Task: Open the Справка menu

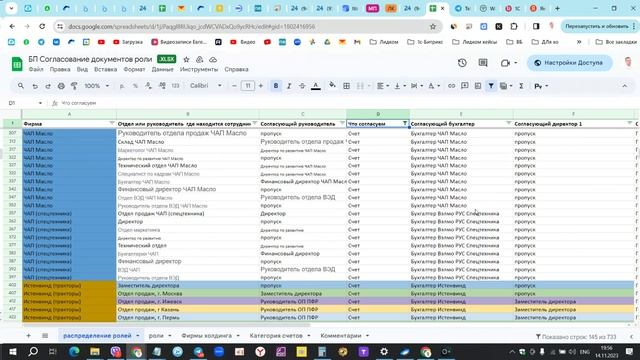Action: pos(236,69)
